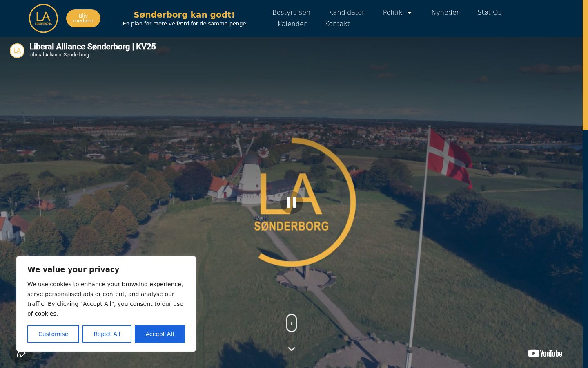This screenshot has width=588, height=368.
Task: Select the Støt Os menu item
Action: (x=489, y=13)
